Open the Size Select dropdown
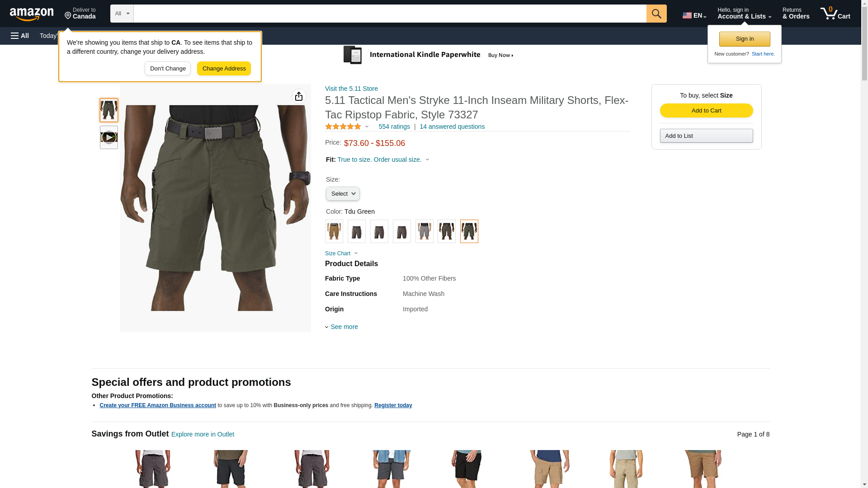This screenshot has height=488, width=868. click(343, 194)
